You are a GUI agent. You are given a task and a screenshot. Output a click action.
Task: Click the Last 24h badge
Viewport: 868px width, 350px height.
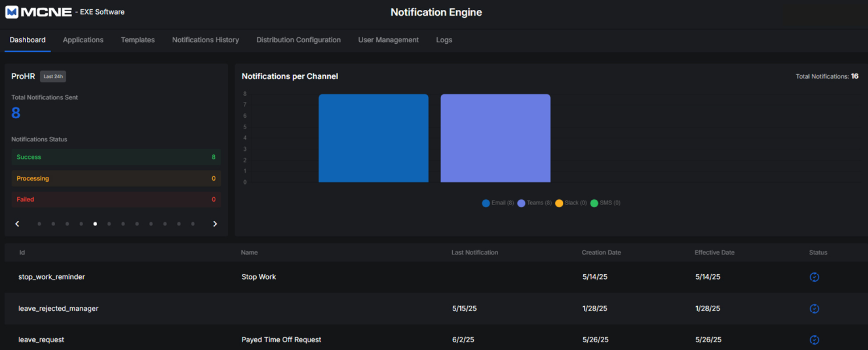pos(53,76)
